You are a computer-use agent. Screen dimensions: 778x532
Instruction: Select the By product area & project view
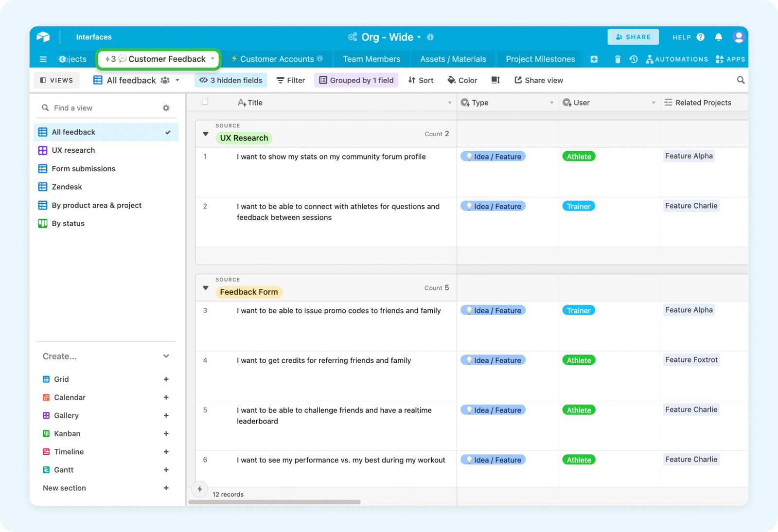106,205
